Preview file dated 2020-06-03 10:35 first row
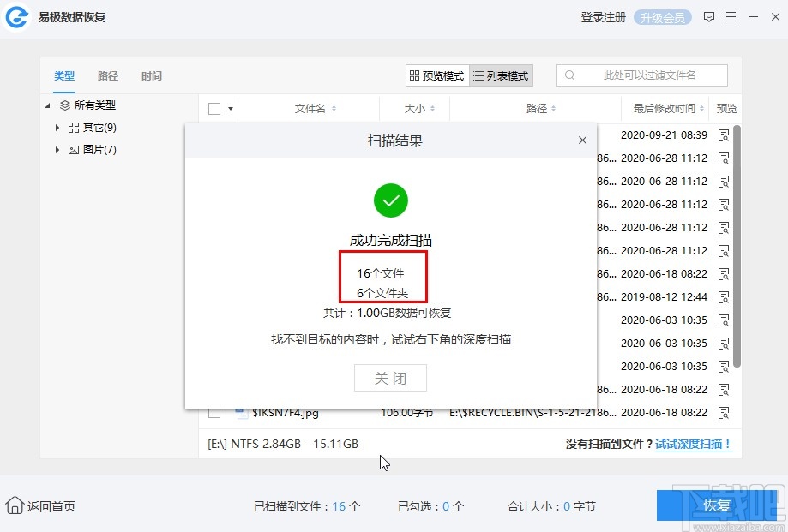 click(x=724, y=320)
